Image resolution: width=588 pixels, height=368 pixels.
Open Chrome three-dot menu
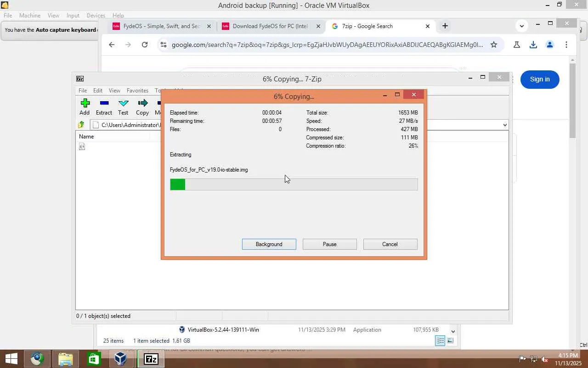click(x=566, y=45)
